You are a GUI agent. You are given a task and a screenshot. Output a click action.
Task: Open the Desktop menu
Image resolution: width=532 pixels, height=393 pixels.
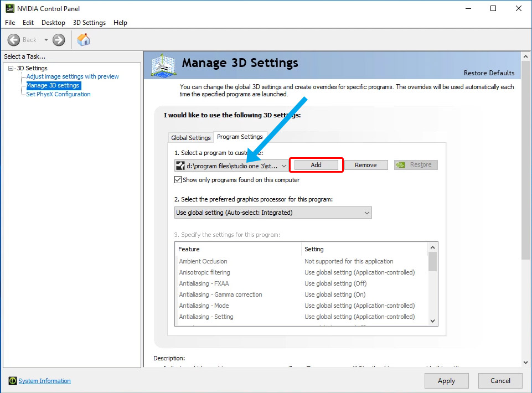tap(53, 23)
